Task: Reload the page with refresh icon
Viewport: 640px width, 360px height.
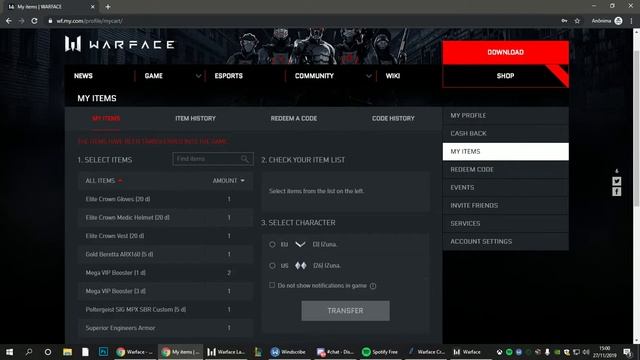Action: point(34,21)
